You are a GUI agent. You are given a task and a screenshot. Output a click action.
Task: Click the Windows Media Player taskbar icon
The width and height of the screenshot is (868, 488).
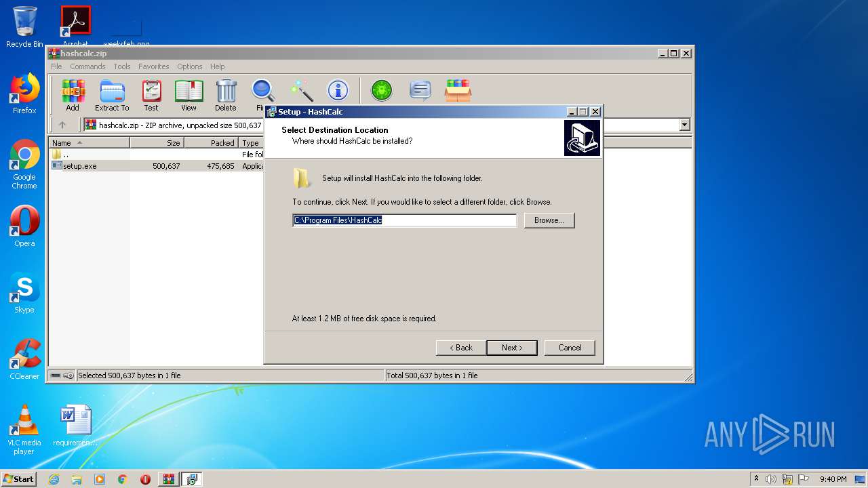click(100, 479)
